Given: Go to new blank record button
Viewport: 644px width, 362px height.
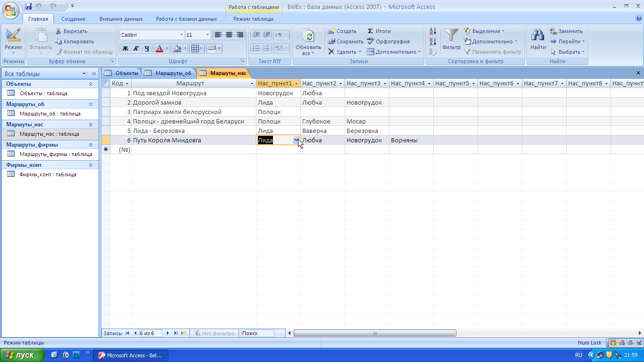Looking at the screenshot, I should click(x=184, y=333).
